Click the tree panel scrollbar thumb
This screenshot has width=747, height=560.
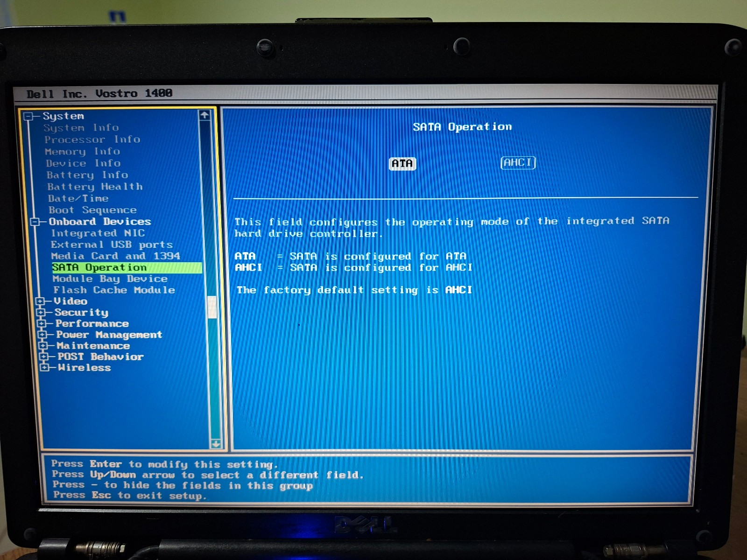coord(212,307)
